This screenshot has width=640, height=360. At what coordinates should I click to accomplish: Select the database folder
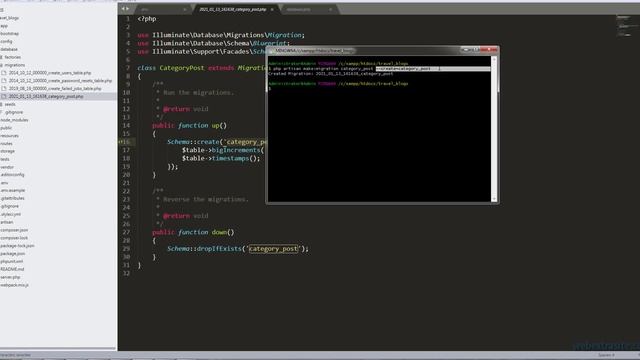[9, 49]
